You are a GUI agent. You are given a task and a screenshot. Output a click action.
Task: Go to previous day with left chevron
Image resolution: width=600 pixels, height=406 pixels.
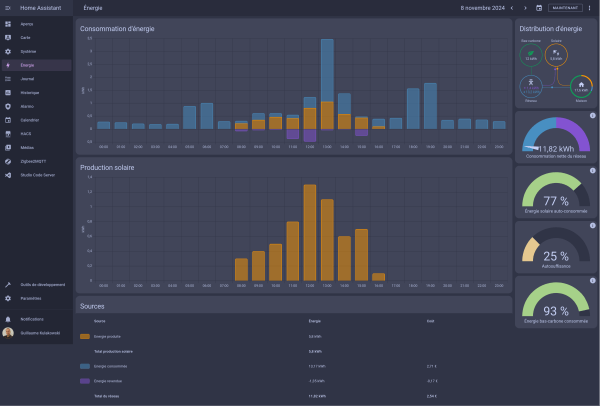512,7
